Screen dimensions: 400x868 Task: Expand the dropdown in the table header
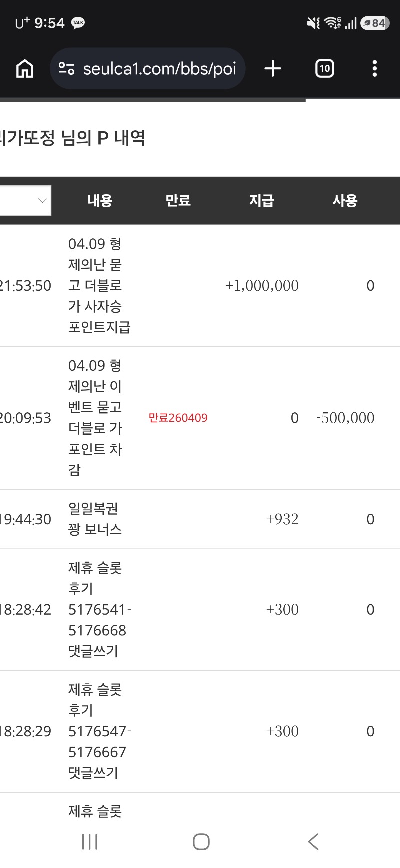coord(26,201)
